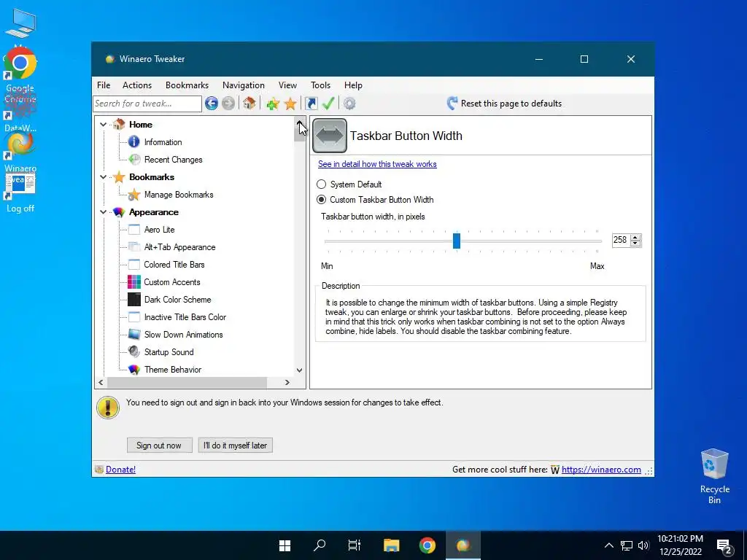
Task: Open the View menu
Action: tap(287, 85)
